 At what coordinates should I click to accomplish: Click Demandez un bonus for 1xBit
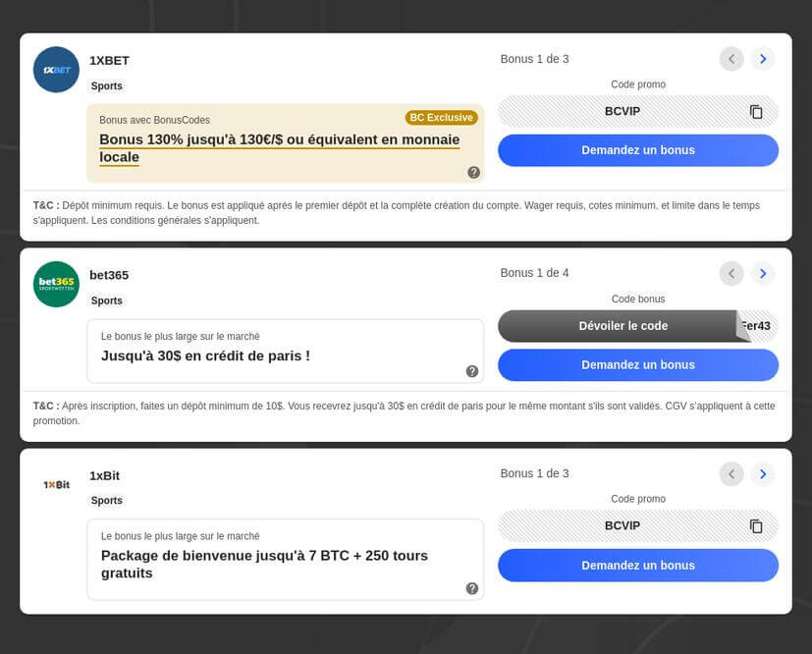[638, 566]
